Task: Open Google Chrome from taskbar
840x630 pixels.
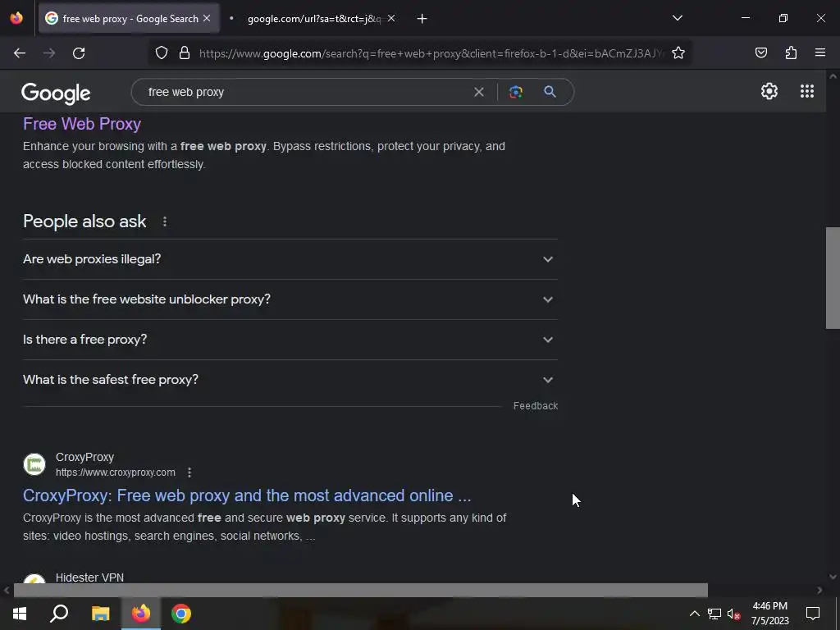Action: 181,614
